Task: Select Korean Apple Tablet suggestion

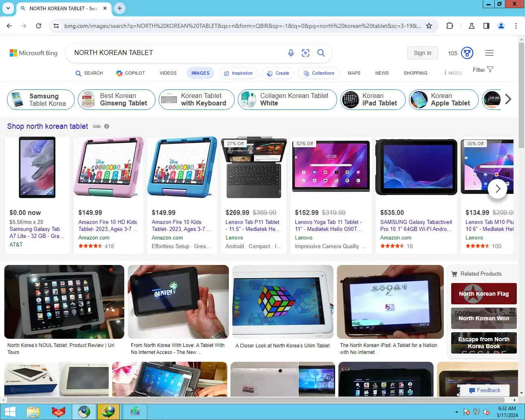Action: 443,100
